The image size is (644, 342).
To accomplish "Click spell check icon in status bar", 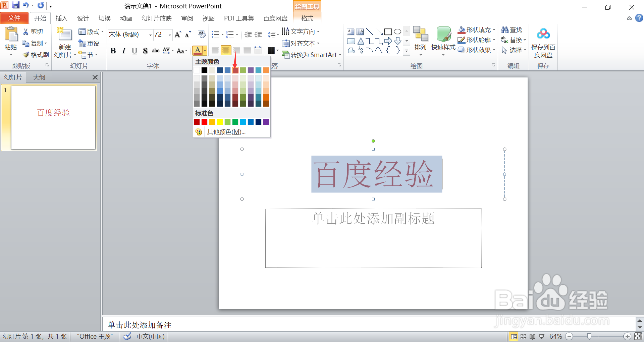I will 127,336.
